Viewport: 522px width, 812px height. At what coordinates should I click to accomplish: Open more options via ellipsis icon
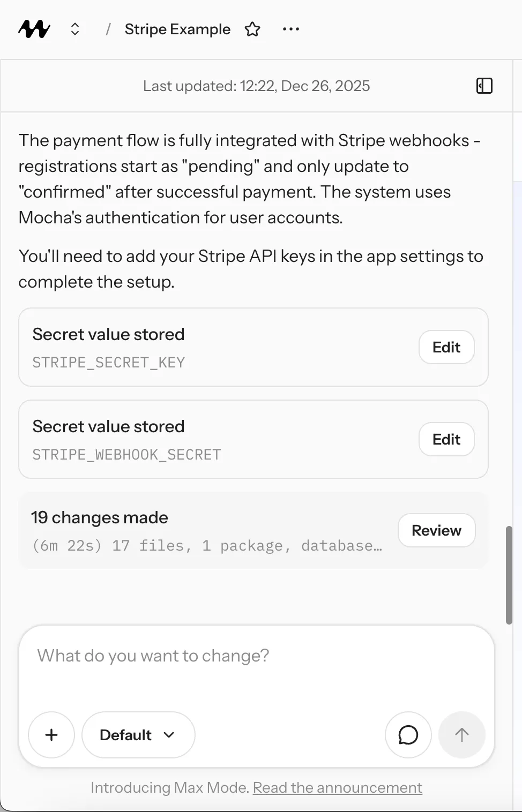coord(290,29)
